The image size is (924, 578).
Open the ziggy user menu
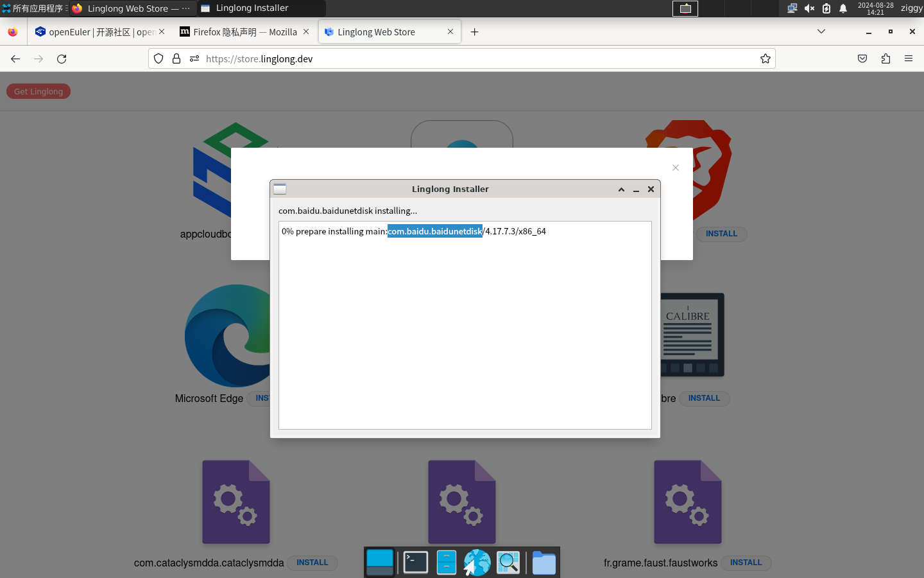click(x=911, y=8)
